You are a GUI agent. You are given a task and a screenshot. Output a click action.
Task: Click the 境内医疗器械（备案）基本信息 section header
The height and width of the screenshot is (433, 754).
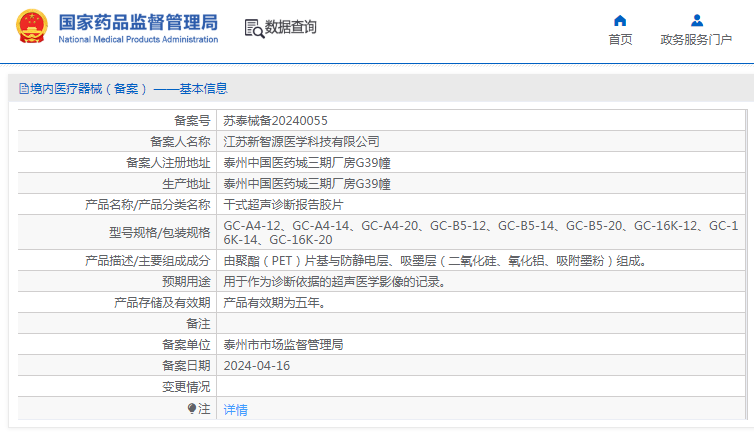[123, 89]
